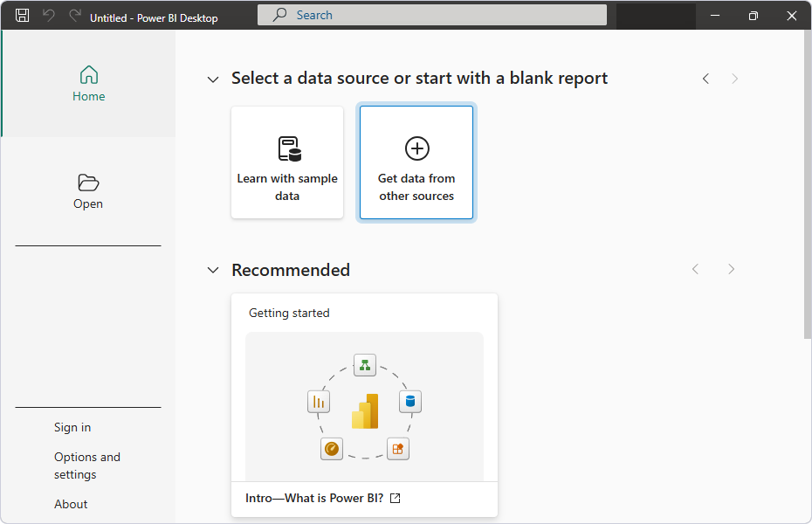The height and width of the screenshot is (524, 812).
Task: Click the Open folder icon in sidebar
Action: tap(88, 183)
